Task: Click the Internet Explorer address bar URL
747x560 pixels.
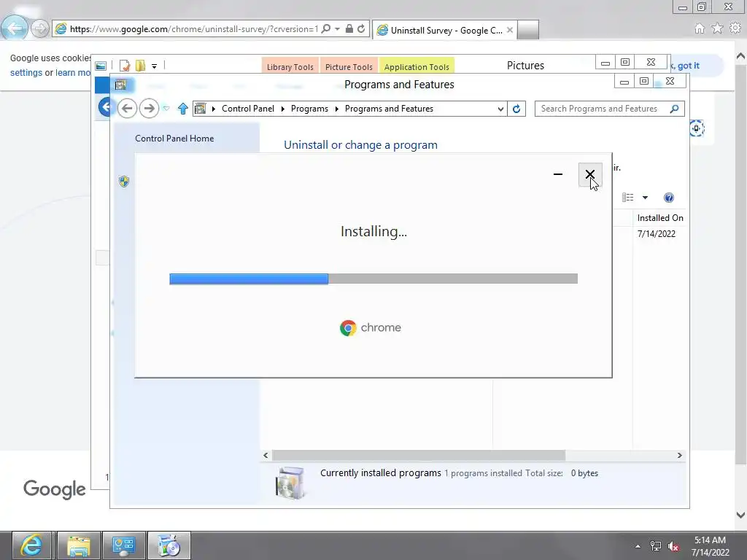Action: [x=194, y=29]
